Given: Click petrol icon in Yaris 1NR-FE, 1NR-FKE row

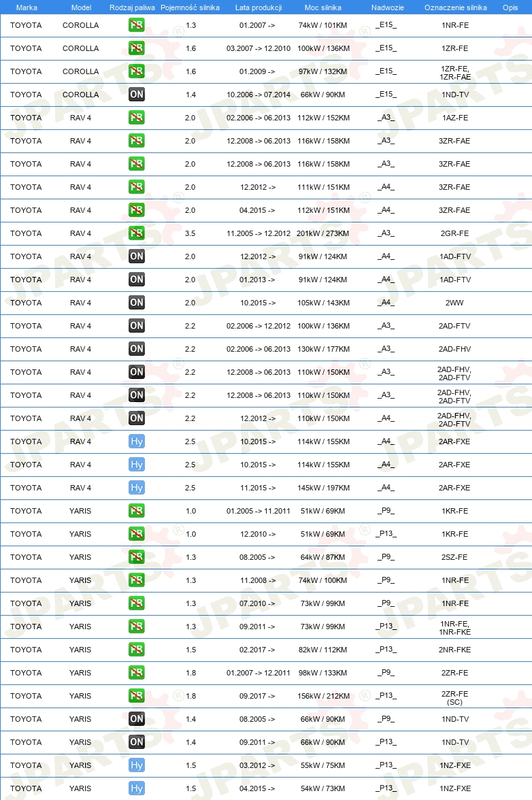Looking at the screenshot, I should 136,627.
